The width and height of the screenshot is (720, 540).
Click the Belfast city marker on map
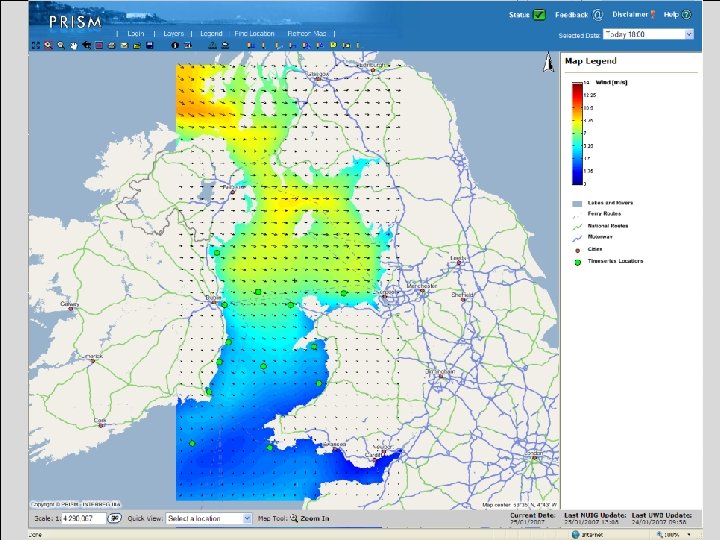[x=233, y=192]
